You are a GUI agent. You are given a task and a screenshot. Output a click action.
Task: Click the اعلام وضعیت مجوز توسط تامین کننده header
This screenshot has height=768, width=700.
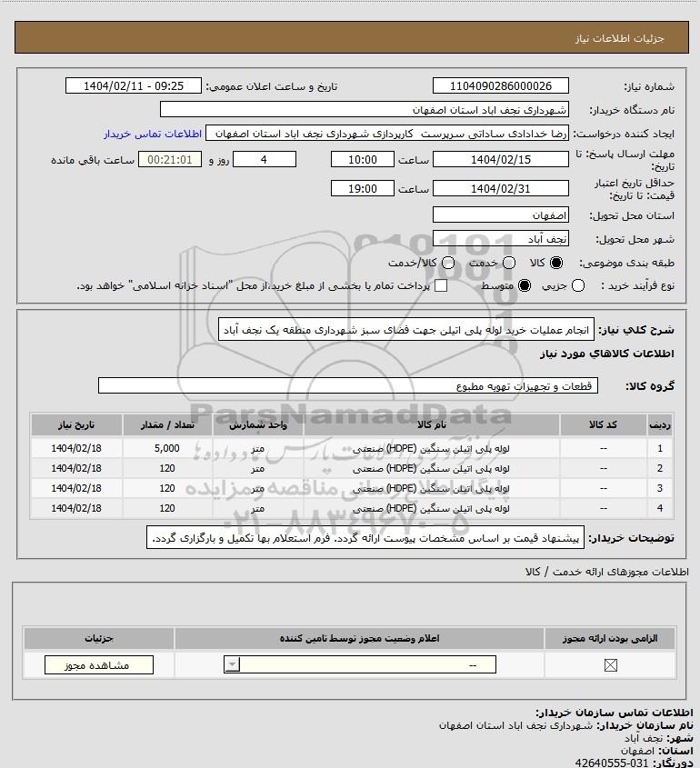tap(359, 638)
